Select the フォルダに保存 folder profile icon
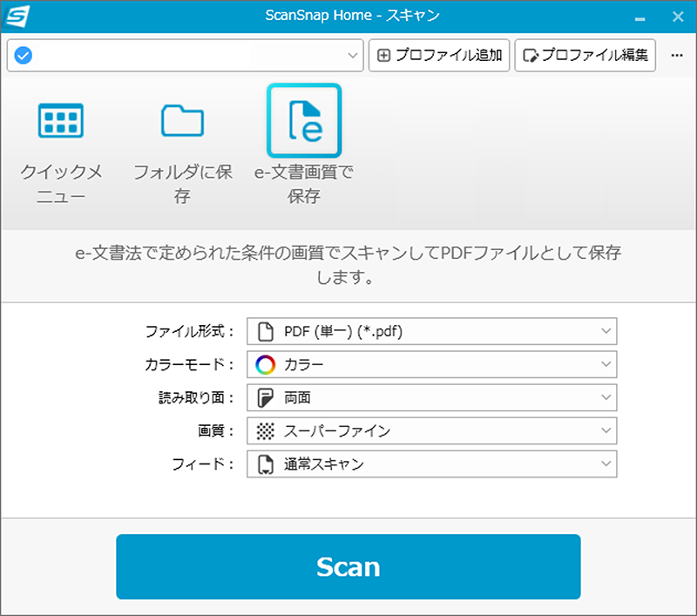Viewport: 697px width, 616px height. (182, 120)
